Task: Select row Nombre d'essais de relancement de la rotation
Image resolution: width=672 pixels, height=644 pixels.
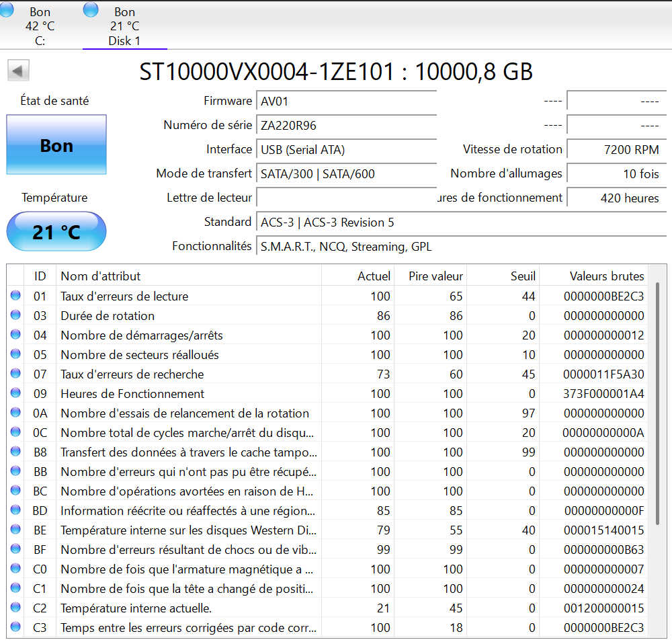Action: click(x=328, y=413)
